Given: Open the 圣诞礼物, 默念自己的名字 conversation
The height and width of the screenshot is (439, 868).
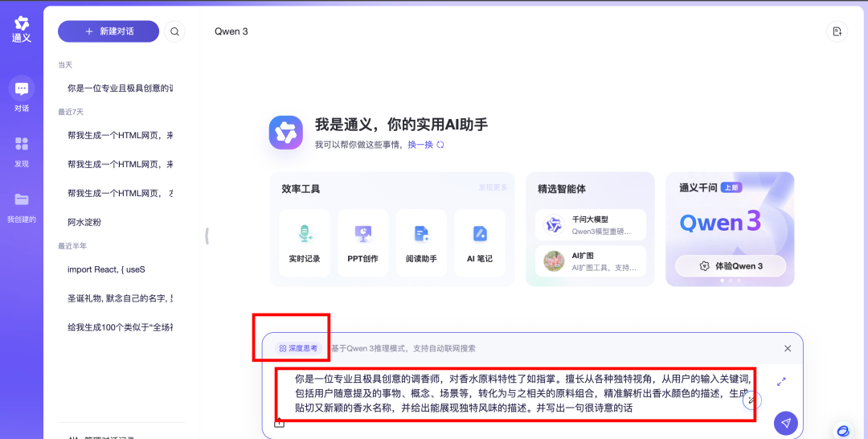Looking at the screenshot, I should 120,298.
